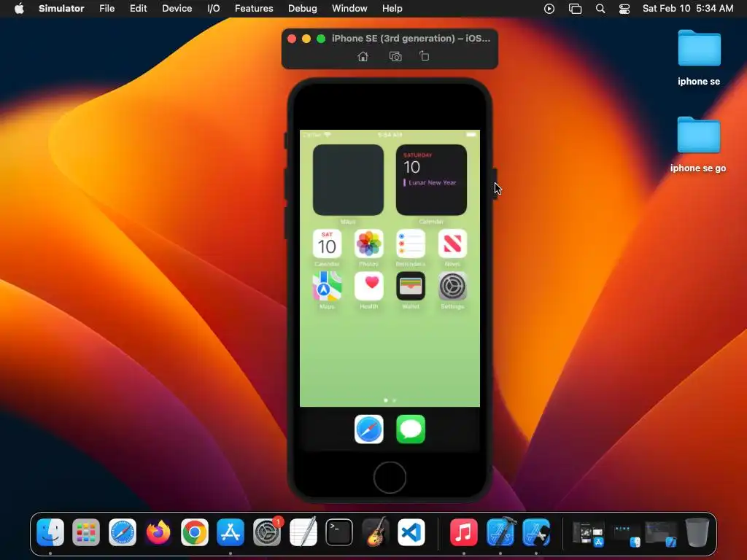The image size is (747, 560).
Task: Restore the first minimized window in Dock
Action: (x=589, y=534)
